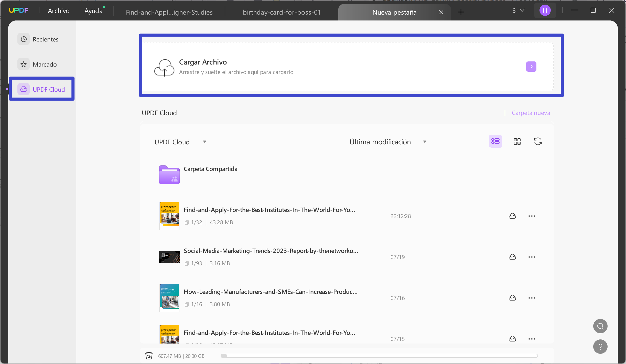Viewport: 626px width, 364px height.
Task: Select the Marcado star icon
Action: [x=24, y=64]
